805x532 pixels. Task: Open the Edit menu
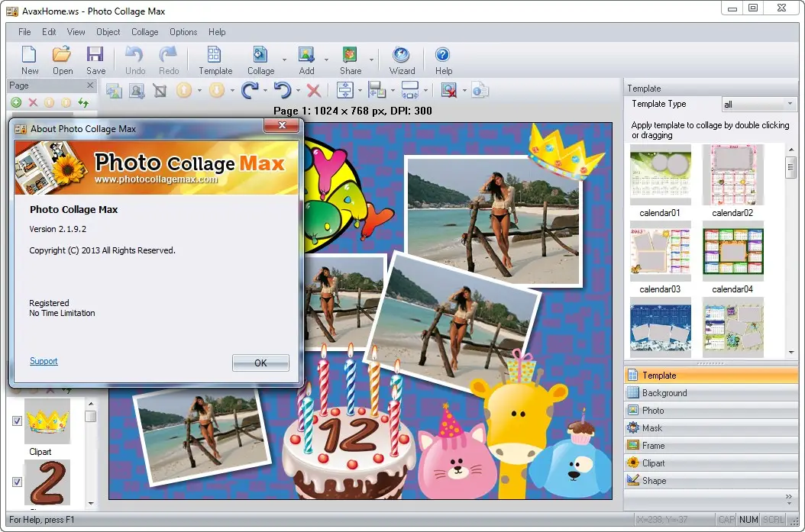click(x=49, y=32)
